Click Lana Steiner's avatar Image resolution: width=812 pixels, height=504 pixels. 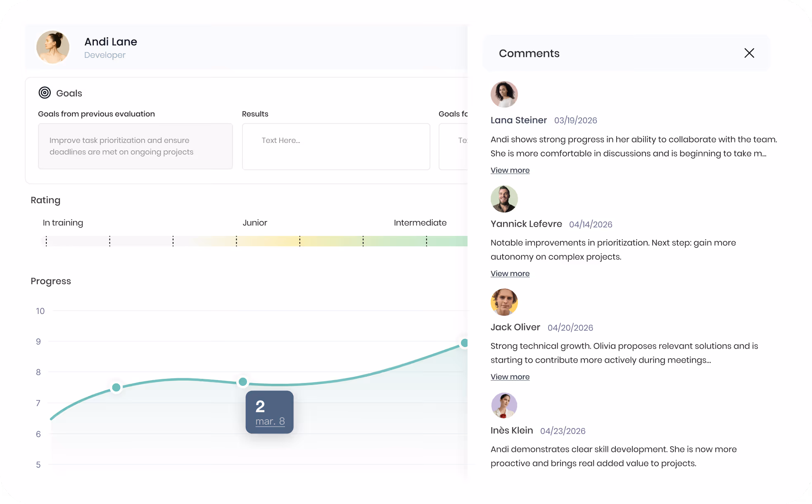click(x=504, y=94)
